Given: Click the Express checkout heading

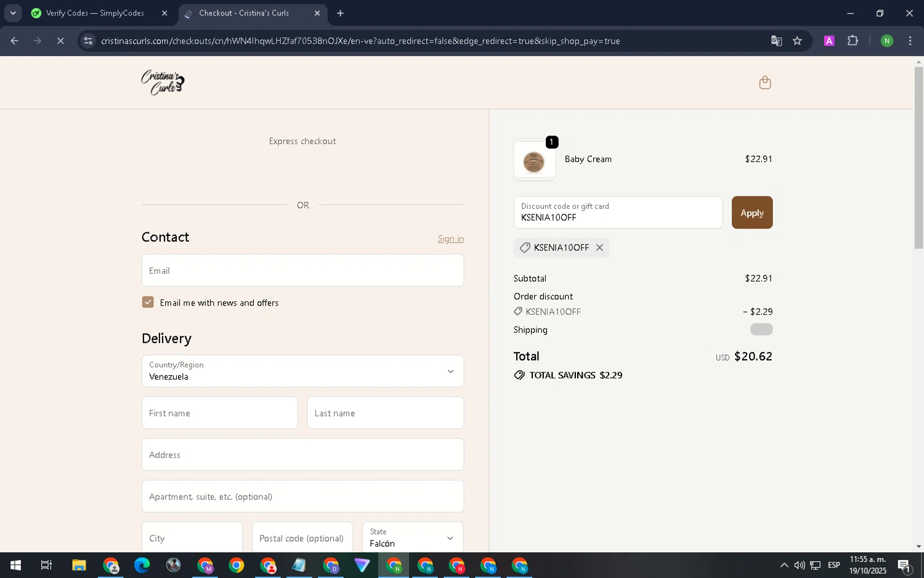Looking at the screenshot, I should [302, 141].
